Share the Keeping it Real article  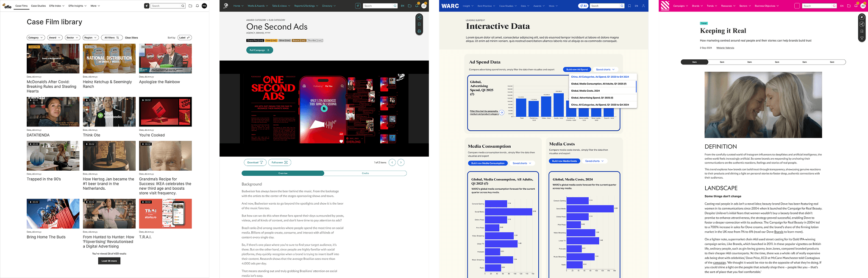[x=862, y=24]
